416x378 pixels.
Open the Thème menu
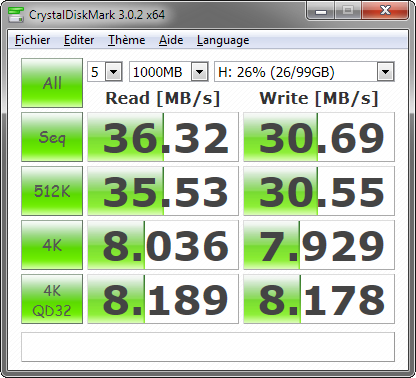126,40
